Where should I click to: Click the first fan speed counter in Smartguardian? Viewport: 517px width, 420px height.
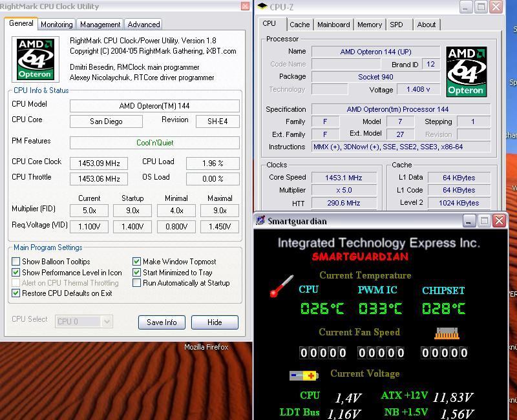(322, 353)
